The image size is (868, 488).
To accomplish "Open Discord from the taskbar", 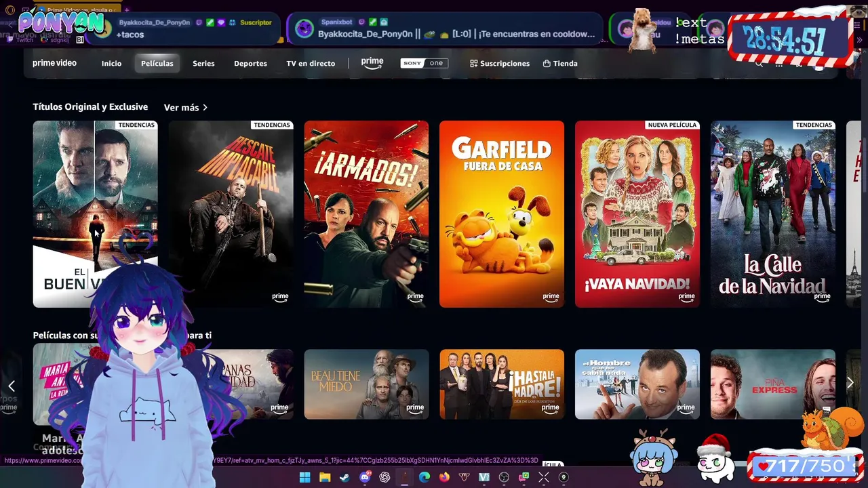I will [365, 477].
